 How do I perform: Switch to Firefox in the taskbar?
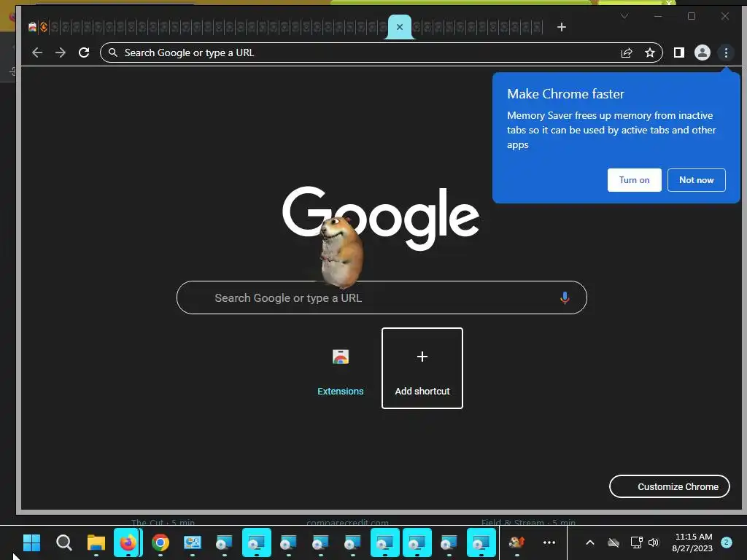click(x=128, y=542)
